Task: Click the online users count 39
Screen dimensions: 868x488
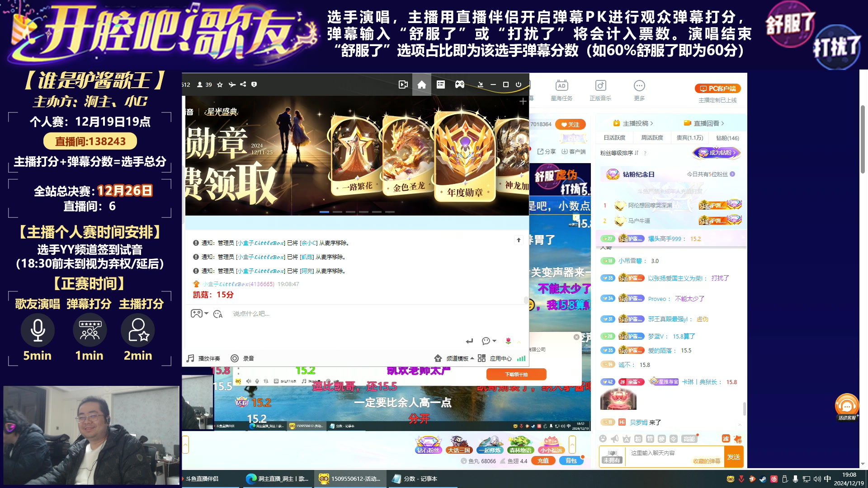Action: pos(204,84)
